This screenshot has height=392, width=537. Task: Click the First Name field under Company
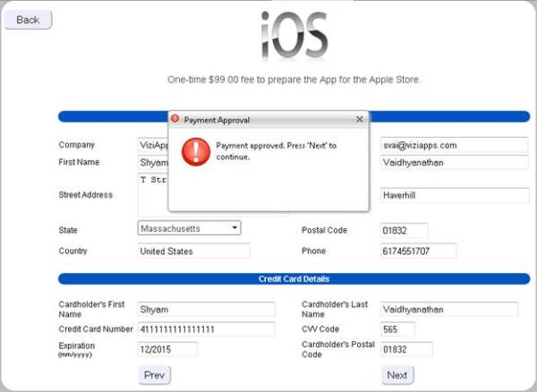(153, 162)
